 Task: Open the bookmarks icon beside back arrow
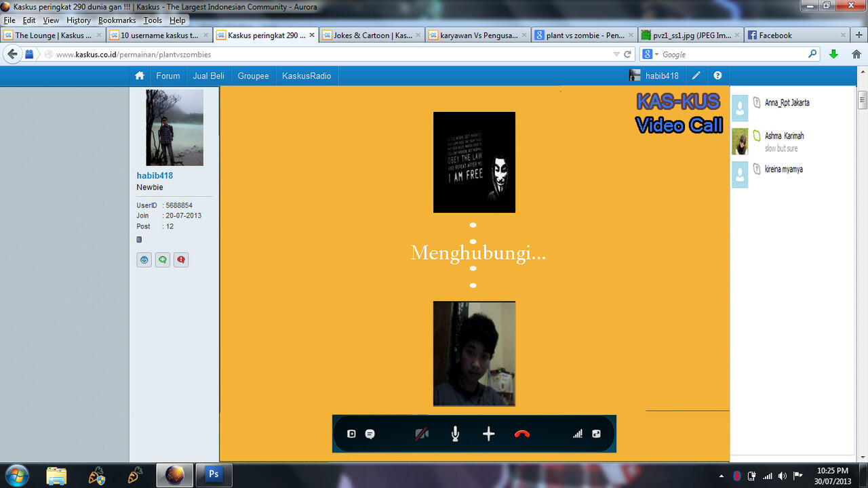point(30,54)
